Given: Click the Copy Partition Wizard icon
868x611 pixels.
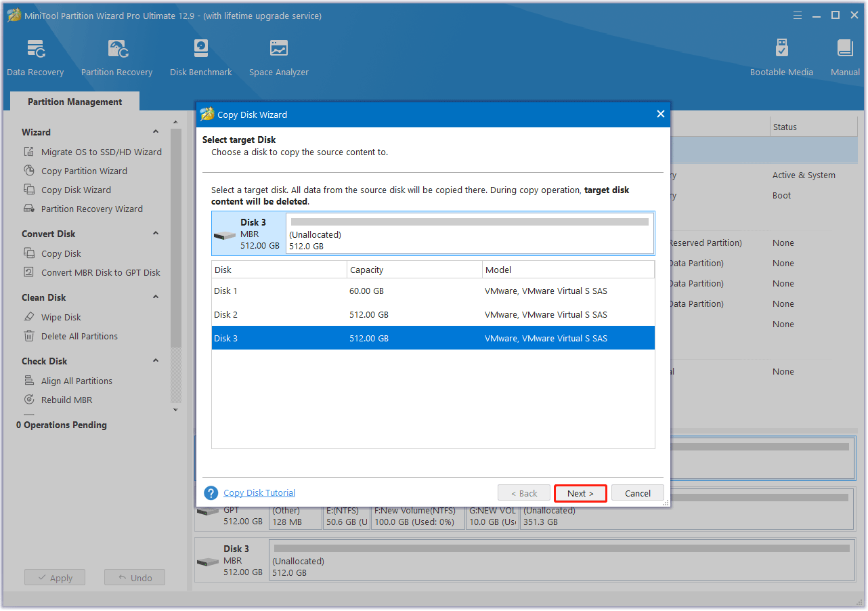Looking at the screenshot, I should [29, 171].
